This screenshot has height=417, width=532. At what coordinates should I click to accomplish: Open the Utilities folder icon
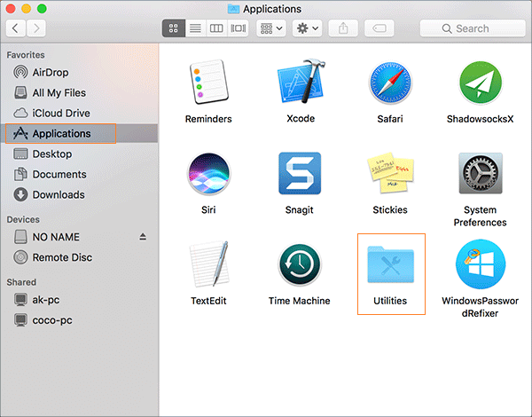(390, 264)
